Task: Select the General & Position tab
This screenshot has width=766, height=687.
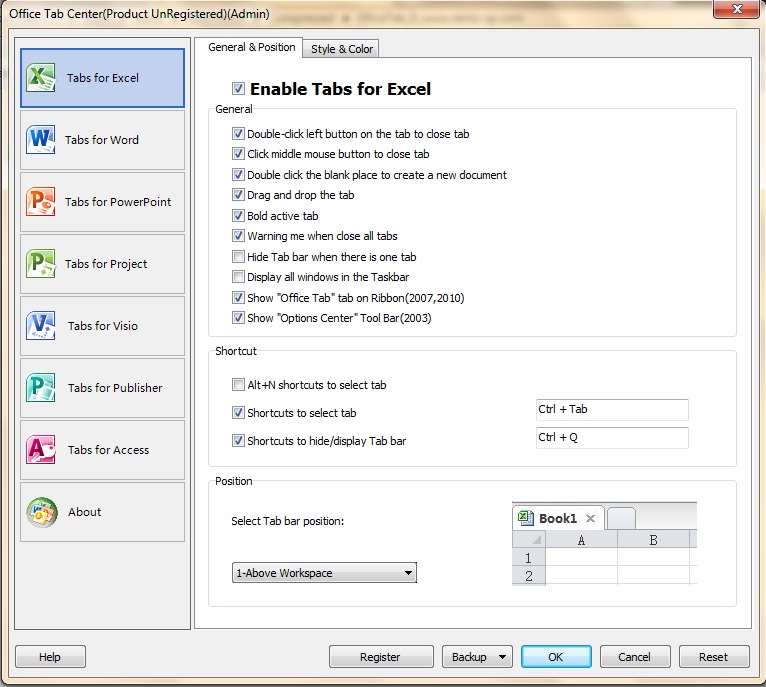Action: pyautogui.click(x=252, y=47)
